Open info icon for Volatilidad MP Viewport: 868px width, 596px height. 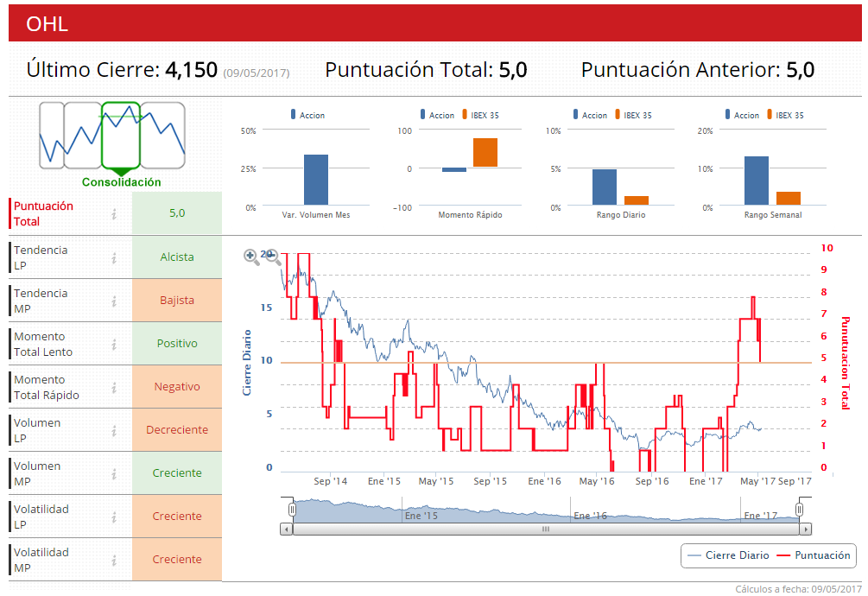(x=114, y=560)
